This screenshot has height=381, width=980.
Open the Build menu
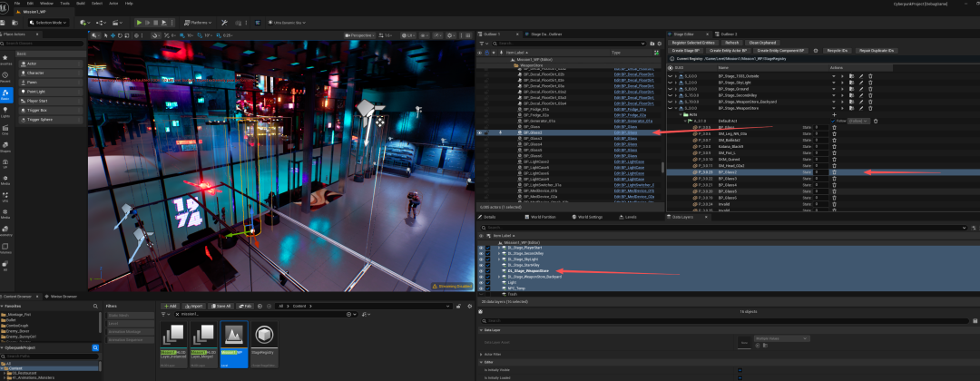81,3
